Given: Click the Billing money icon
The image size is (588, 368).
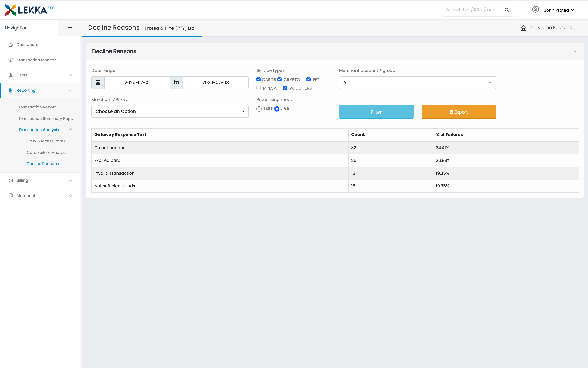Looking at the screenshot, I should tap(11, 180).
